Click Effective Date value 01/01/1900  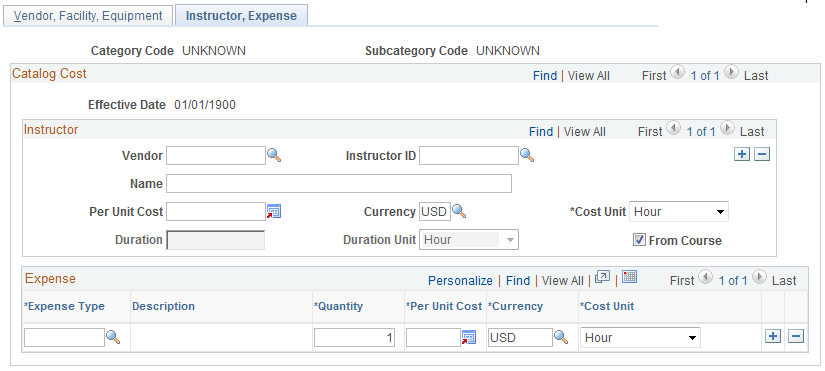205,105
